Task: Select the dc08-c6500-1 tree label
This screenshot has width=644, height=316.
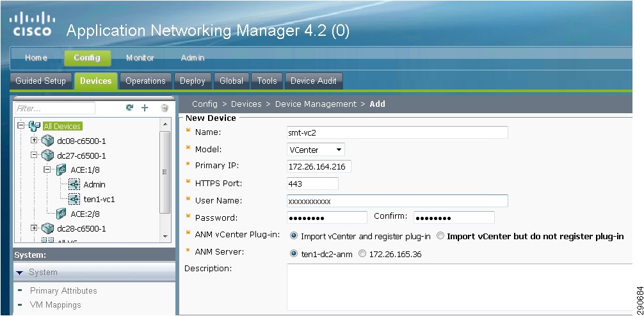Action: click(82, 141)
